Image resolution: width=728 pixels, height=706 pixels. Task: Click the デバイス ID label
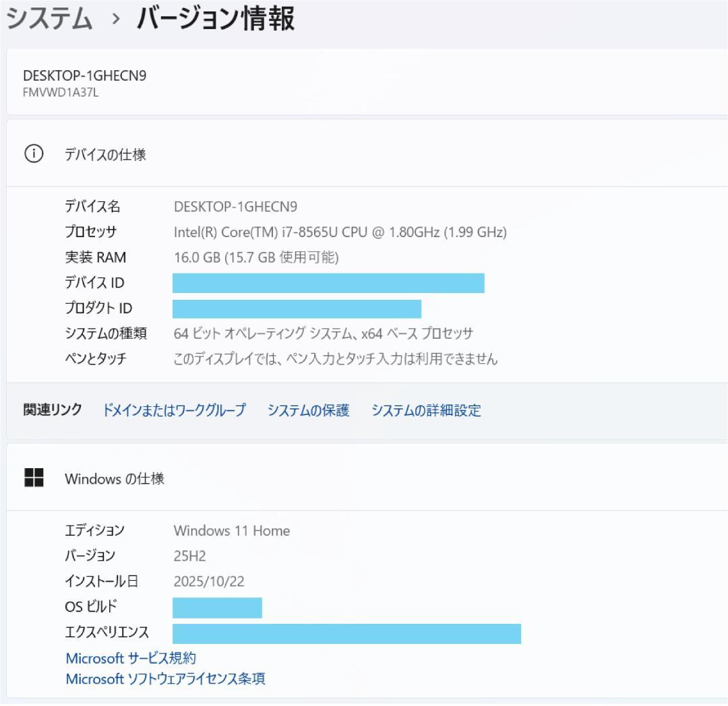tap(95, 282)
